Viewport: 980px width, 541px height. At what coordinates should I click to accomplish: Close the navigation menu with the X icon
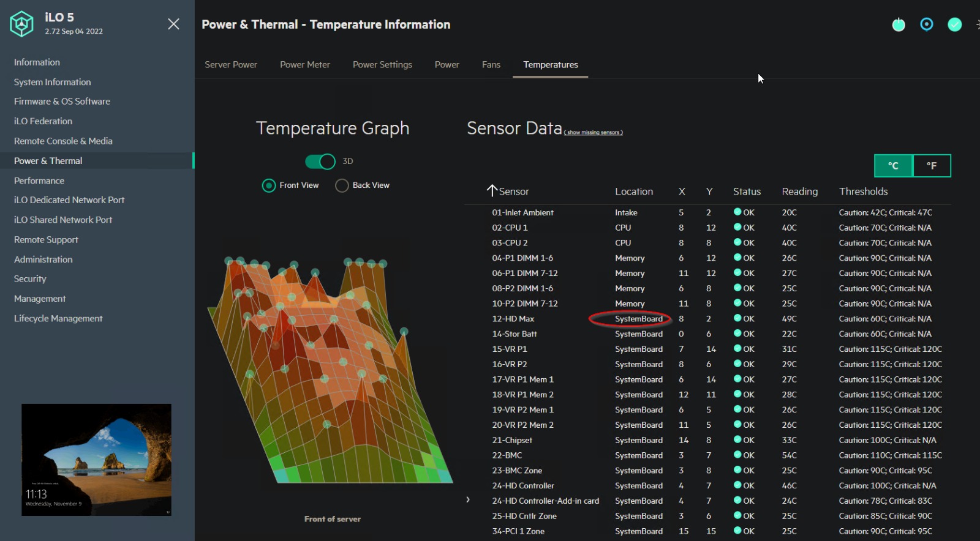click(x=173, y=24)
